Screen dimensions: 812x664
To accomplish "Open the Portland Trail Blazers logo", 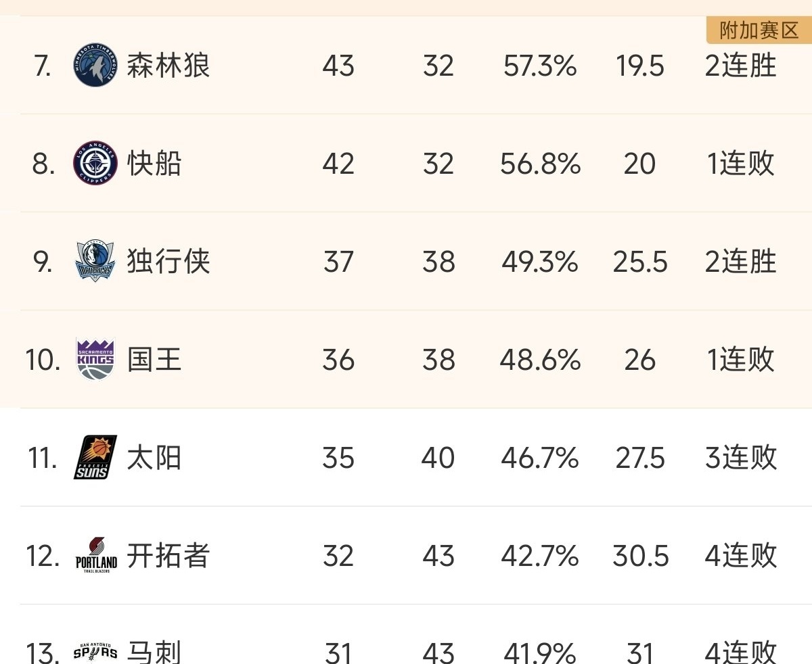I will 95,555.
